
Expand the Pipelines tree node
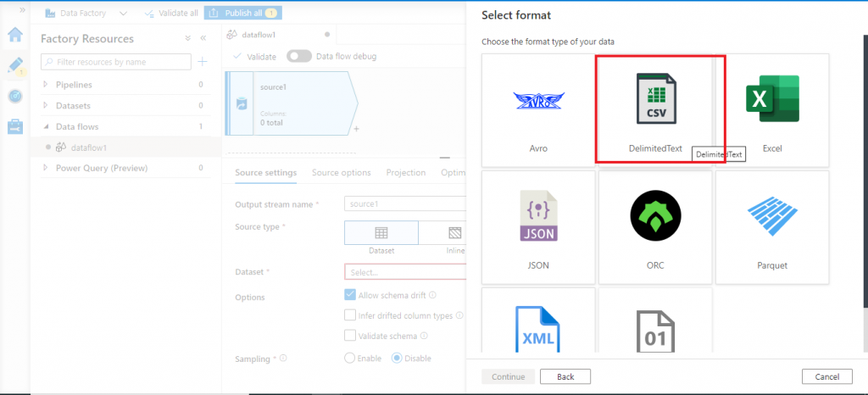pyautogui.click(x=46, y=85)
